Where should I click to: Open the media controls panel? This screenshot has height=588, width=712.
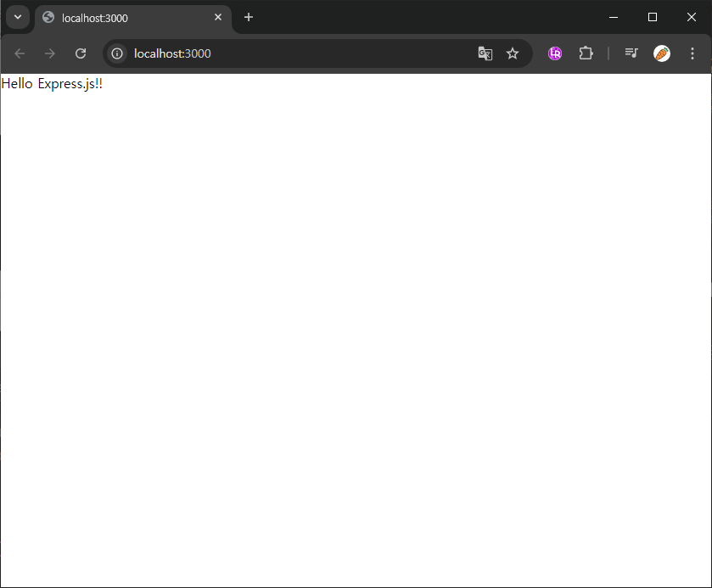[631, 53]
